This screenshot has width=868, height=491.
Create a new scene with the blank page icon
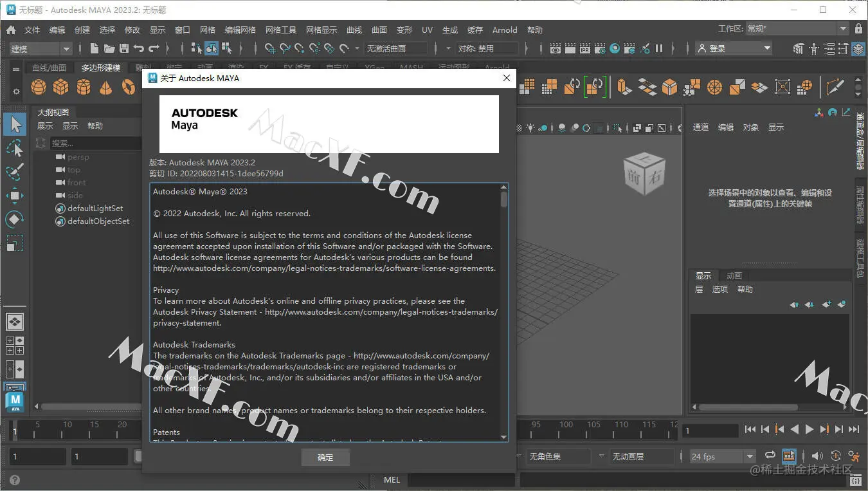point(95,48)
